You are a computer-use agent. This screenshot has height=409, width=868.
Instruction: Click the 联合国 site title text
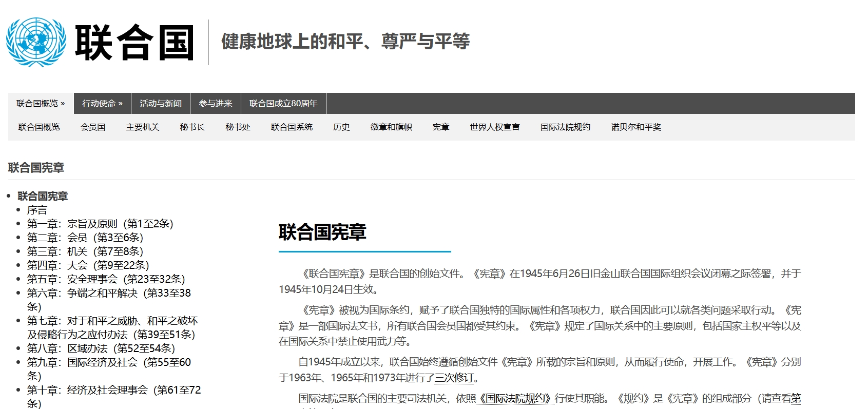[134, 43]
